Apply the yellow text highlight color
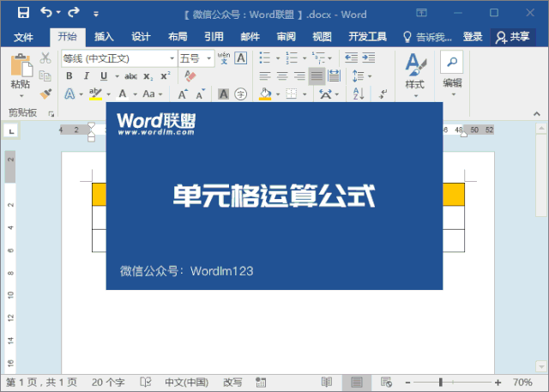Viewport: 549px width, 392px height. (x=95, y=93)
